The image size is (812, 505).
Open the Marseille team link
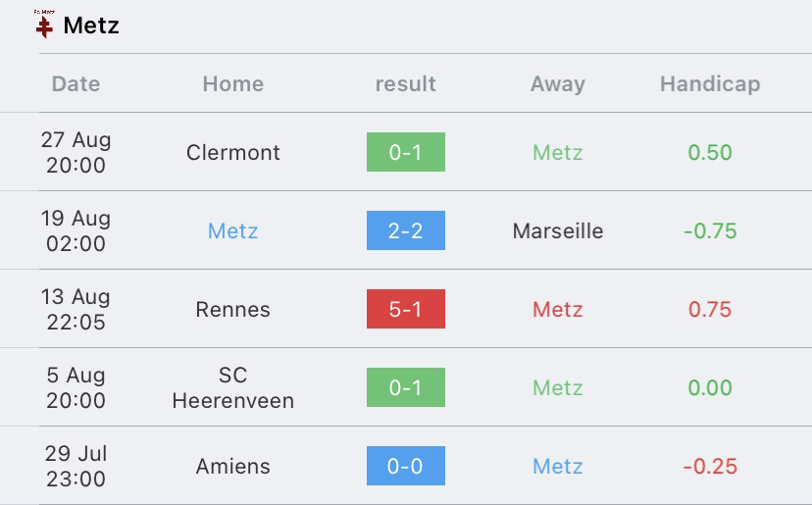(558, 231)
